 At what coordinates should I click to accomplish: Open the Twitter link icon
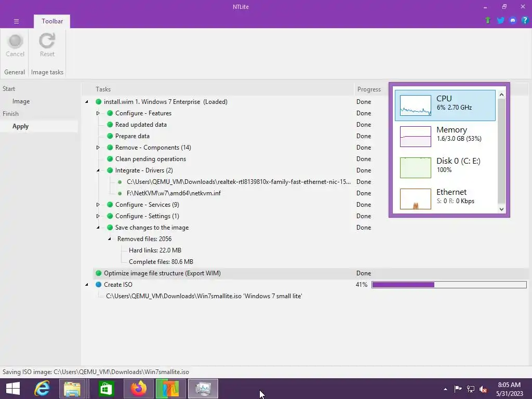500,20
